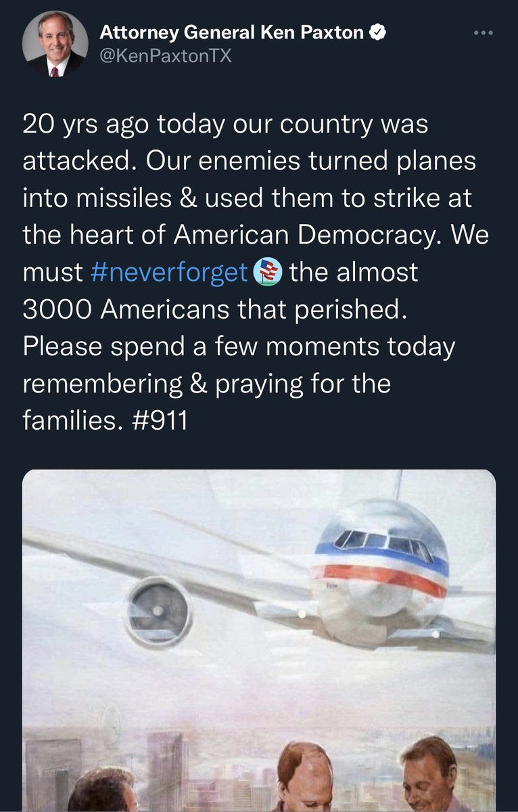Open the #neverforget hashtag
Screen dimensions: 518x812
coord(168,273)
